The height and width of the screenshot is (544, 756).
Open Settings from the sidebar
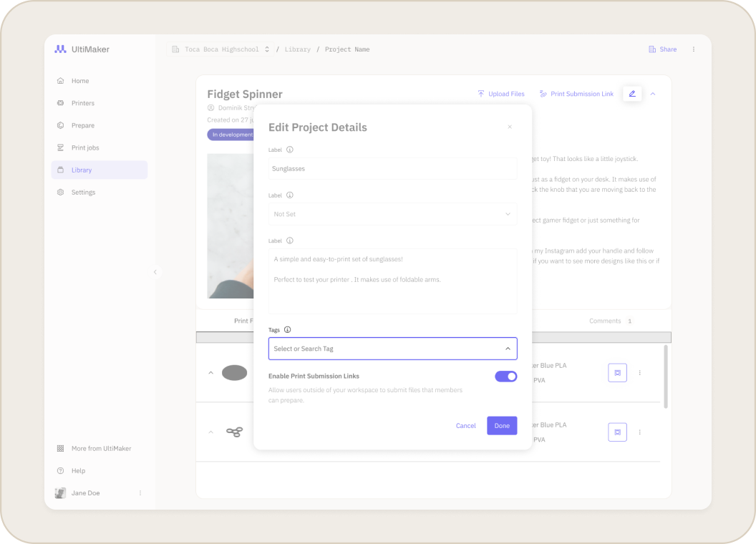(x=100, y=192)
